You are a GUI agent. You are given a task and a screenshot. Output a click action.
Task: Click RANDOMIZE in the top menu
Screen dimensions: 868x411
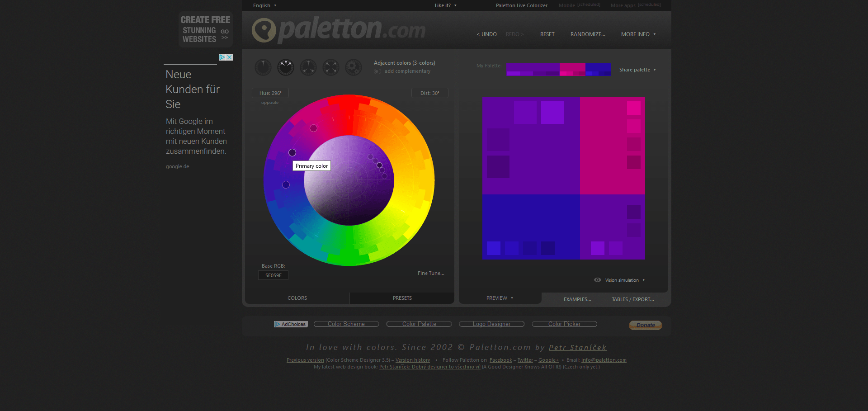(x=588, y=34)
